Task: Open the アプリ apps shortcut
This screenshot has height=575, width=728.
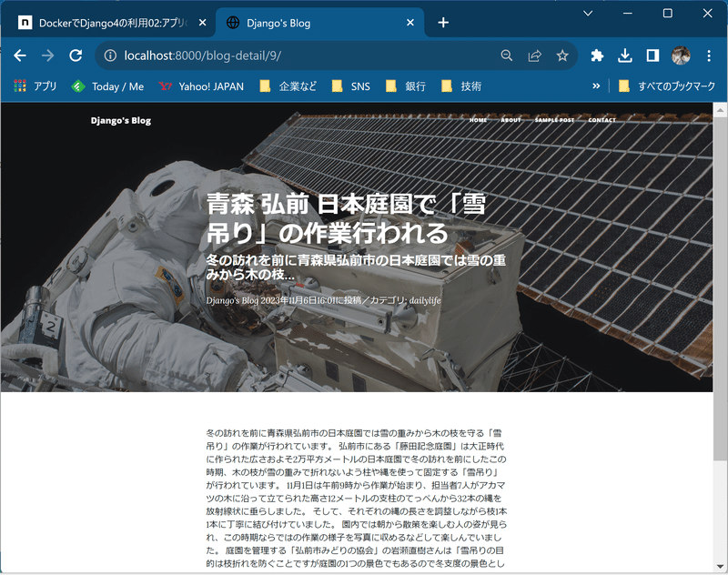Action: tap(35, 86)
